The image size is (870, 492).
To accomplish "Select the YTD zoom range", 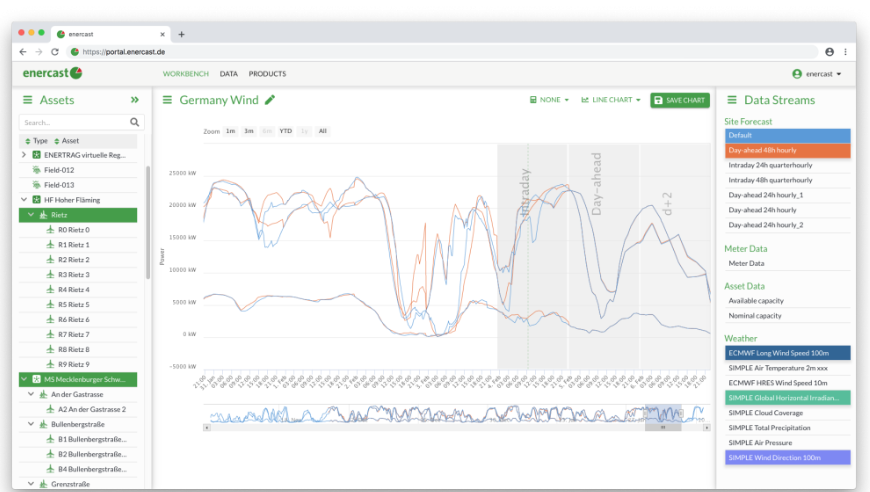I will point(286,131).
